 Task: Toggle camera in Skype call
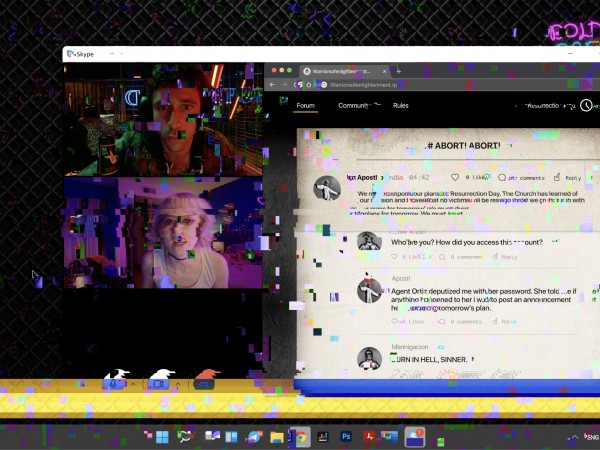(x=160, y=382)
